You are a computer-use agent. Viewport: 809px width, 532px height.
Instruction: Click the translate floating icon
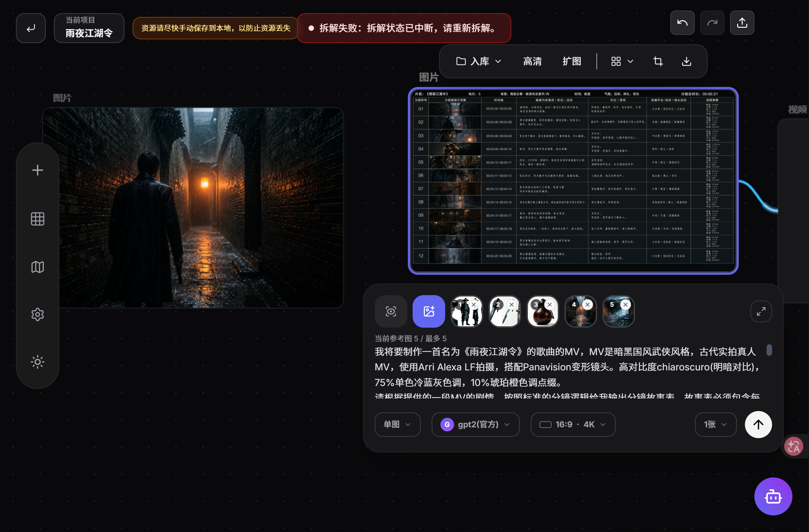(794, 446)
